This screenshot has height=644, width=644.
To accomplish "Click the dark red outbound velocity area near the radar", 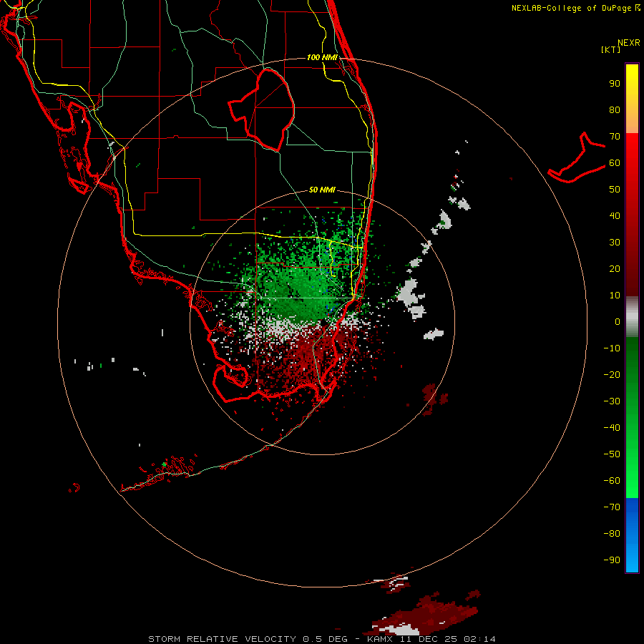I will tap(308, 357).
